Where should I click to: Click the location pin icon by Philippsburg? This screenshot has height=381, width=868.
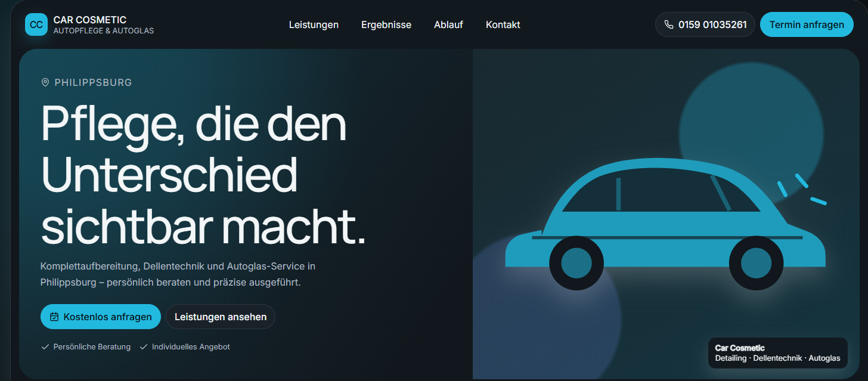(x=45, y=82)
